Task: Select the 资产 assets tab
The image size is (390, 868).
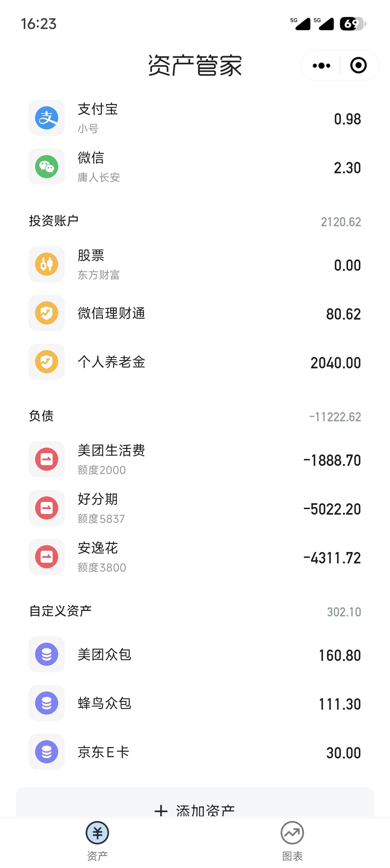Action: pyautogui.click(x=97, y=840)
